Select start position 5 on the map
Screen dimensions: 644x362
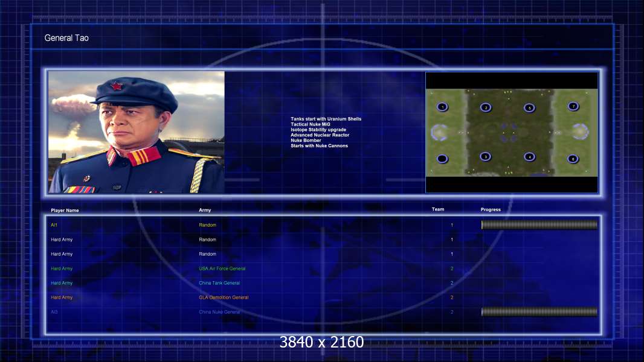tap(529, 108)
